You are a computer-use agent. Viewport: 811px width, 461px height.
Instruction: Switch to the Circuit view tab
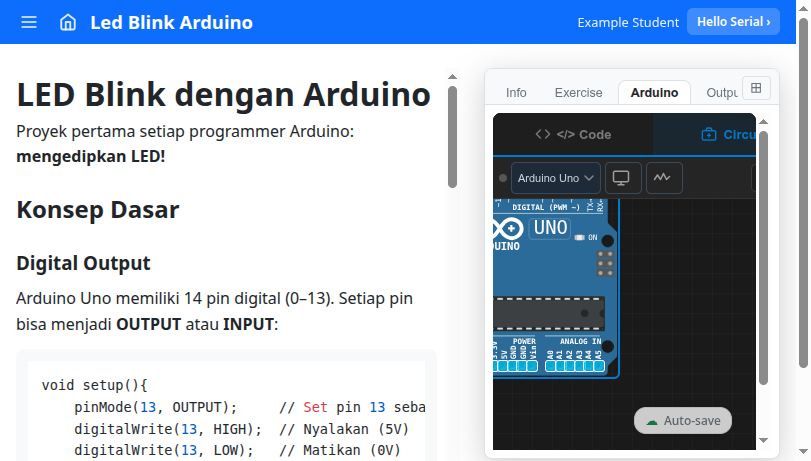pos(704,135)
